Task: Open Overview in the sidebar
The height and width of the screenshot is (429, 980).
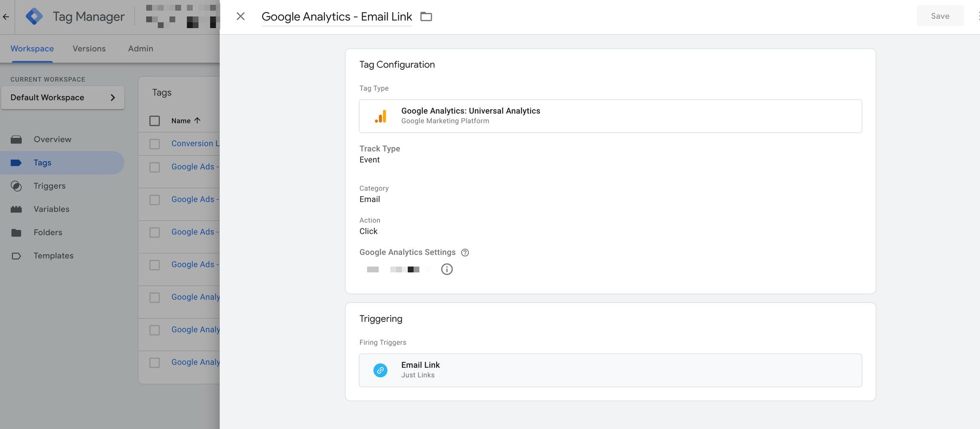Action: [52, 139]
